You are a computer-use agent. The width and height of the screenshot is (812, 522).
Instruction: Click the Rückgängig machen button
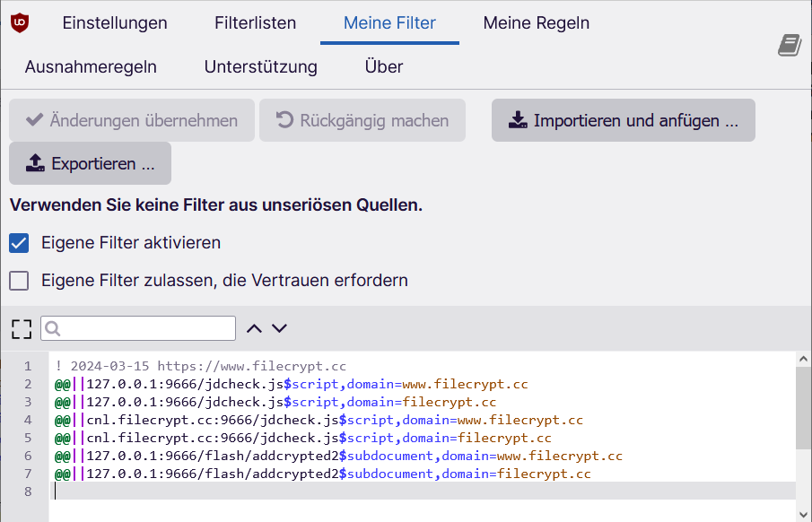click(x=362, y=120)
